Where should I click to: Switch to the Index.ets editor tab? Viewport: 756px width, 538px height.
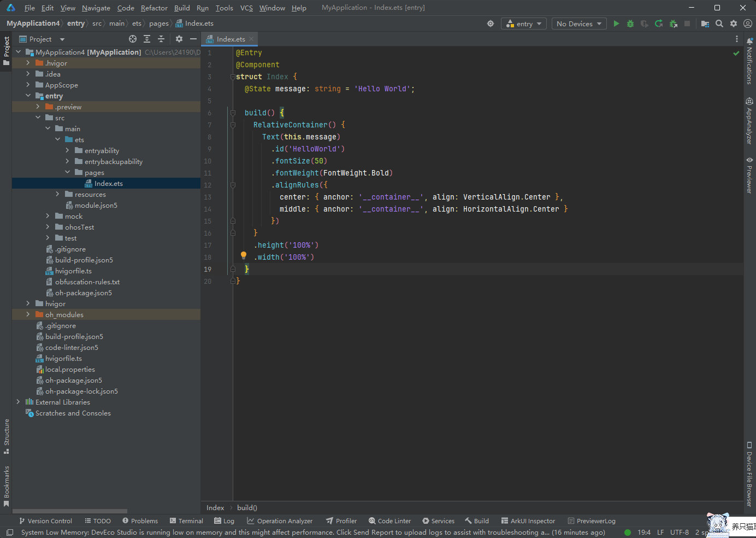pyautogui.click(x=230, y=39)
